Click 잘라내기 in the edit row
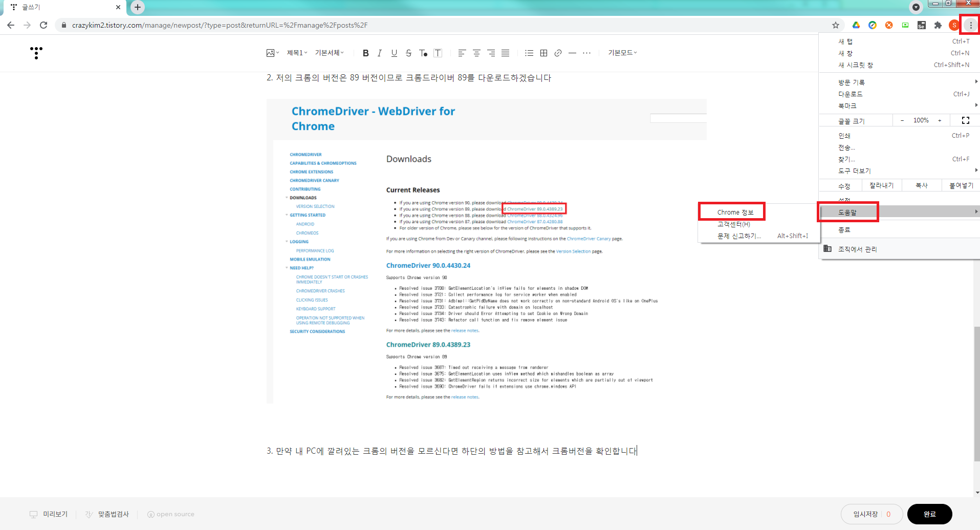The width and height of the screenshot is (980, 530). tap(882, 185)
